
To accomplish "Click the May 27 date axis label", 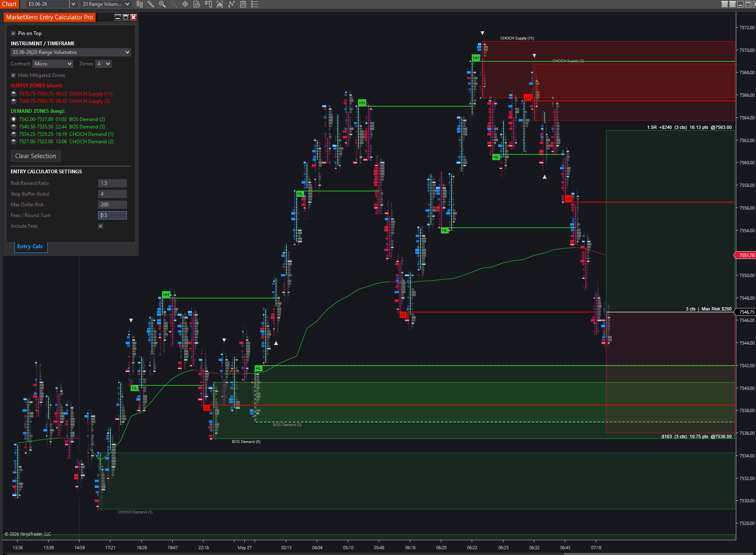I will click(x=245, y=548).
